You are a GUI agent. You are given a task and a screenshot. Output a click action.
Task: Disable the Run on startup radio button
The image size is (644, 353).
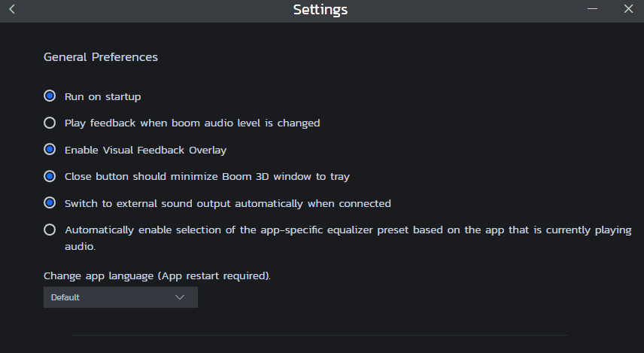coord(50,96)
